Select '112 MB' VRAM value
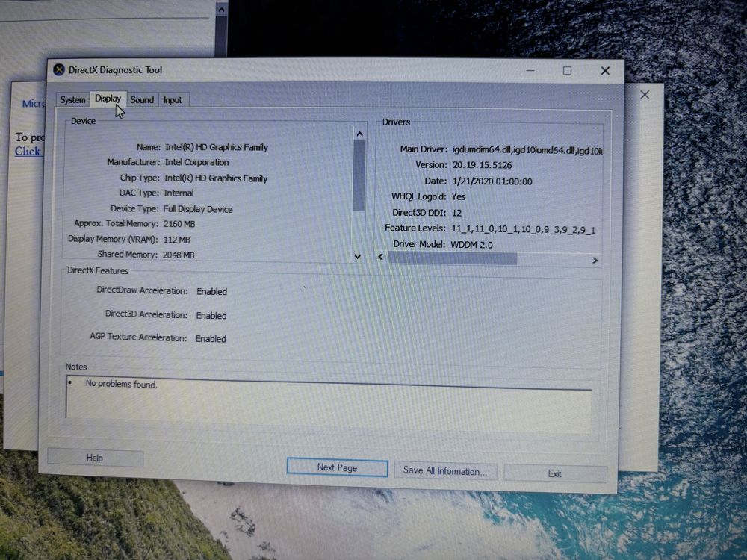747x560 pixels. (176, 240)
